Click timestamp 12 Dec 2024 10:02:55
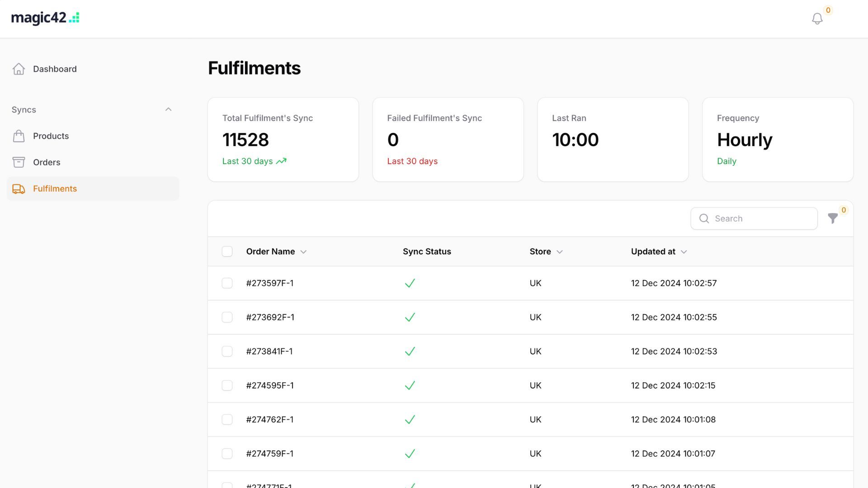The width and height of the screenshot is (868, 488). [674, 318]
